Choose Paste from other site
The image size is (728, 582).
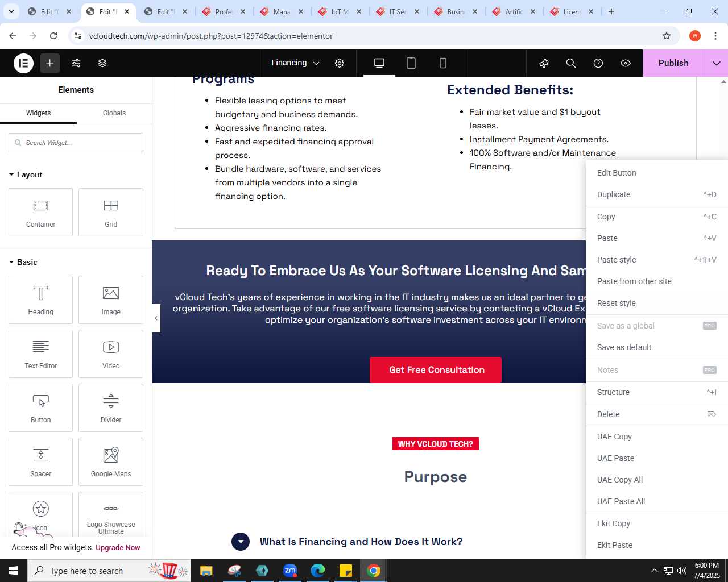coord(657,281)
